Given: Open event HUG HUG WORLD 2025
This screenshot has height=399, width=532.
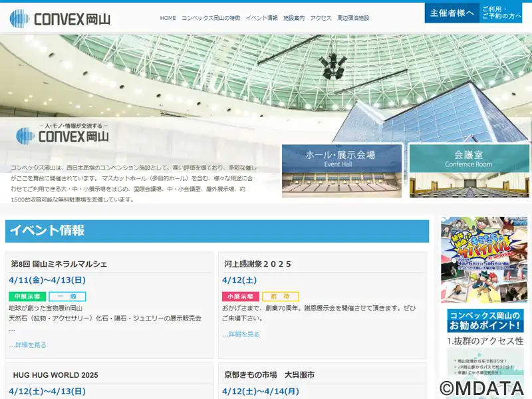Looking at the screenshot, I should [55, 375].
